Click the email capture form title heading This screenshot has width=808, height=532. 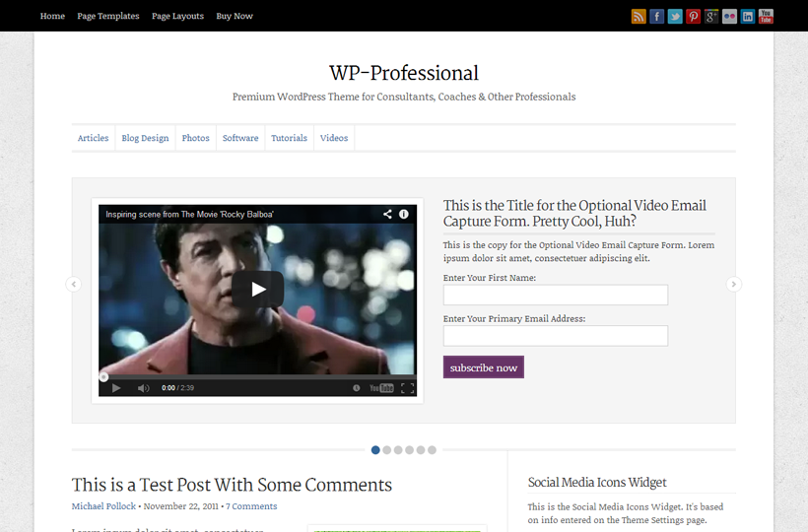pyautogui.click(x=574, y=213)
